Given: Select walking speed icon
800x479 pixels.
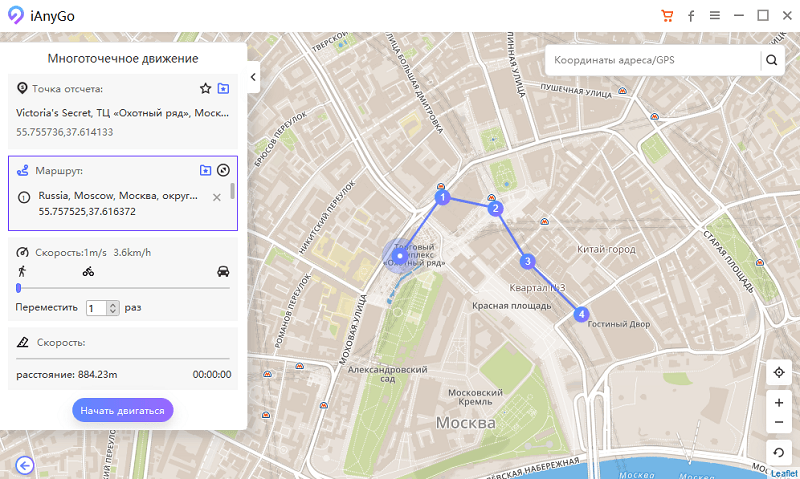Looking at the screenshot, I should pyautogui.click(x=22, y=271).
